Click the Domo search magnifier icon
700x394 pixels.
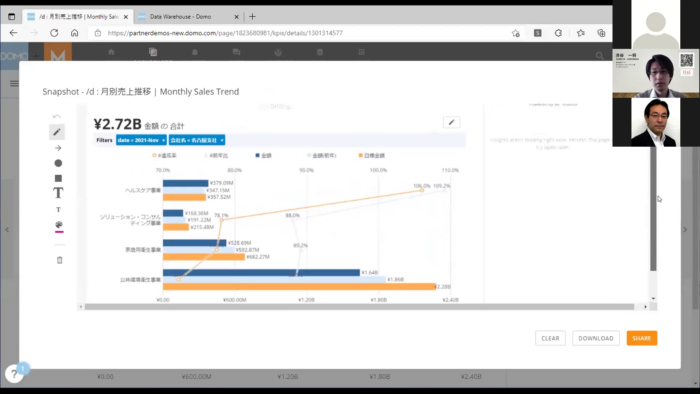pyautogui.click(x=600, y=55)
